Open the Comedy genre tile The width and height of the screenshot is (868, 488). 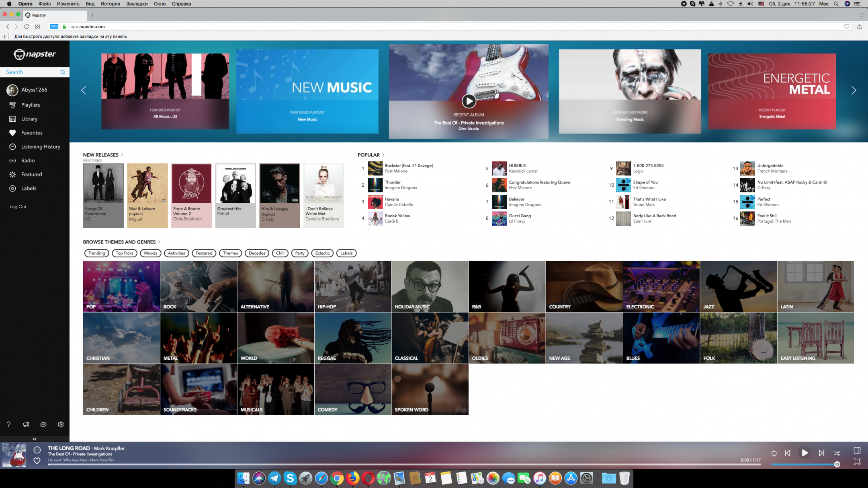[x=353, y=390]
